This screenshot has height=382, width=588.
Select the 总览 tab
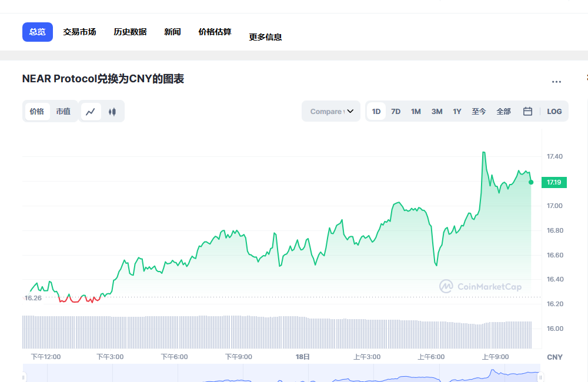[x=38, y=32]
